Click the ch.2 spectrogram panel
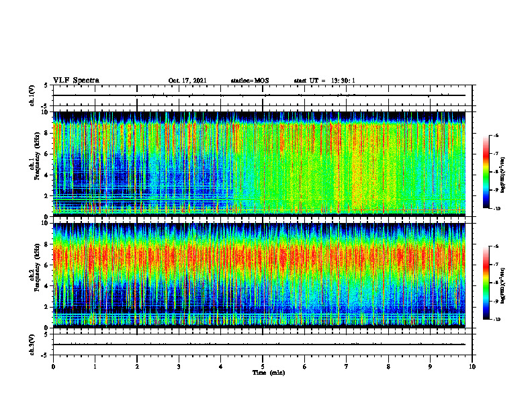532x411 pixels. pos(259,275)
